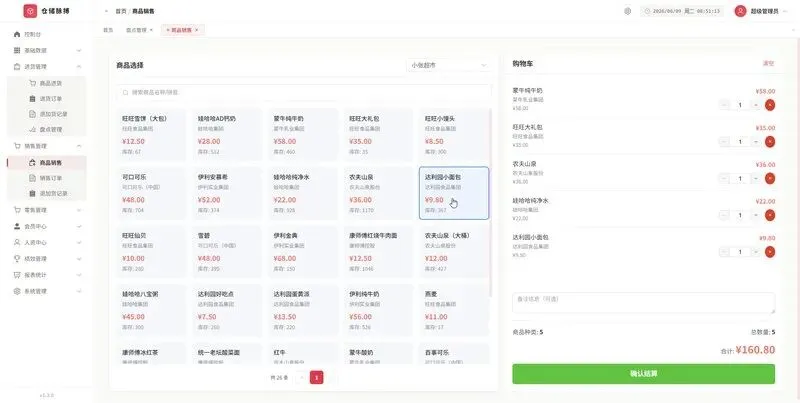Select the highlighted 达利园小面包 product card
This screenshot has width=800, height=403.
click(454, 193)
